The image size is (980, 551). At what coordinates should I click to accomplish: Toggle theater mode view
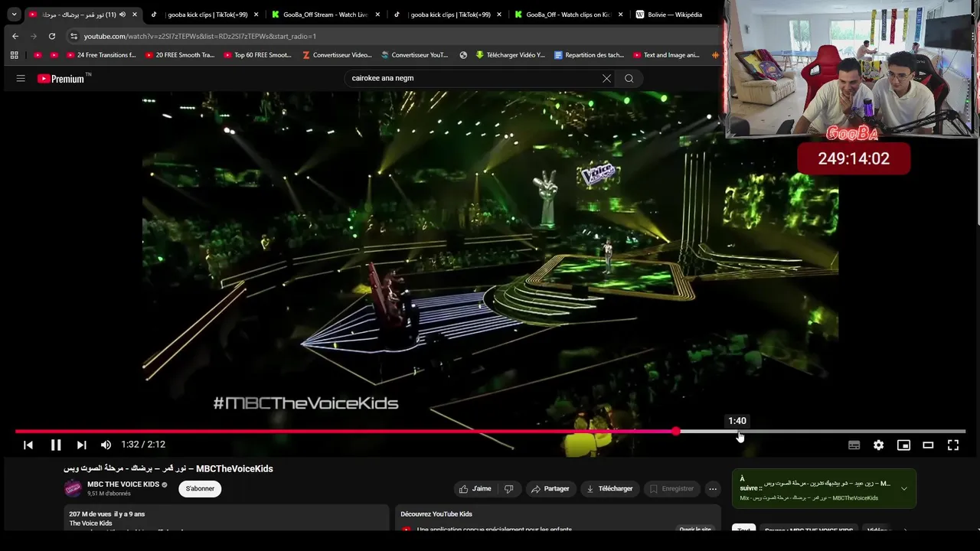pos(928,445)
